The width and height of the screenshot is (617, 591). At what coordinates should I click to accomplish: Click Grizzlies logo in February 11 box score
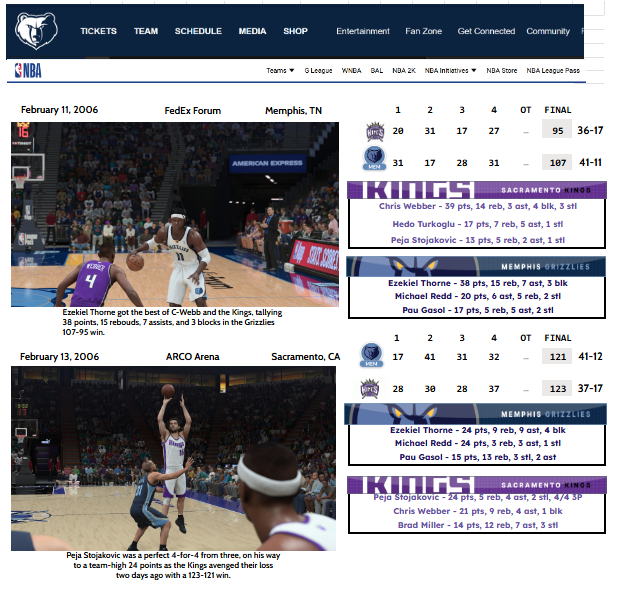point(374,158)
